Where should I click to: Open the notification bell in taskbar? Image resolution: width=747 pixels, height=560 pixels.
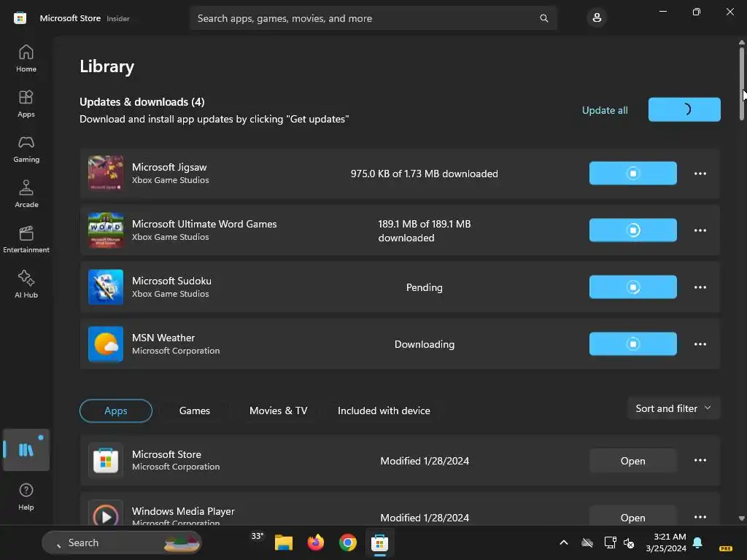click(x=697, y=542)
